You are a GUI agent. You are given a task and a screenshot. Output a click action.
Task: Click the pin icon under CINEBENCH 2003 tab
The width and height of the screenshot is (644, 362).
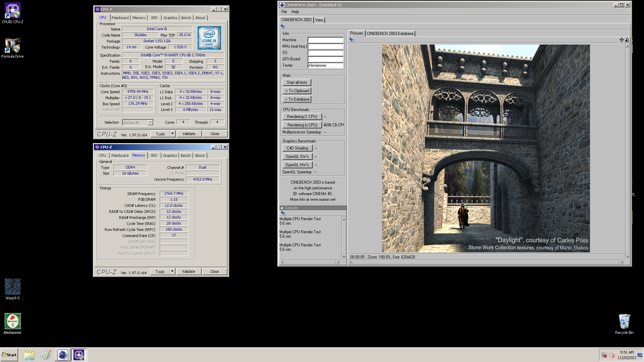click(283, 26)
